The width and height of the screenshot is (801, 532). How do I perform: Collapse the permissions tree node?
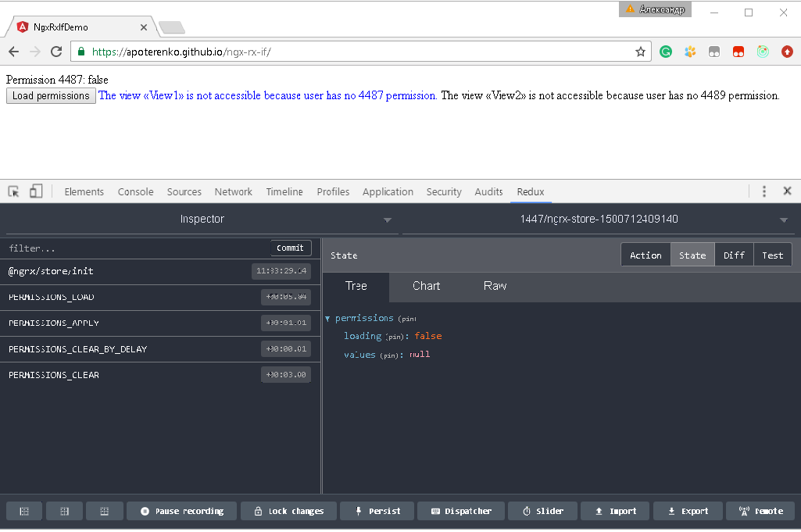coord(327,319)
